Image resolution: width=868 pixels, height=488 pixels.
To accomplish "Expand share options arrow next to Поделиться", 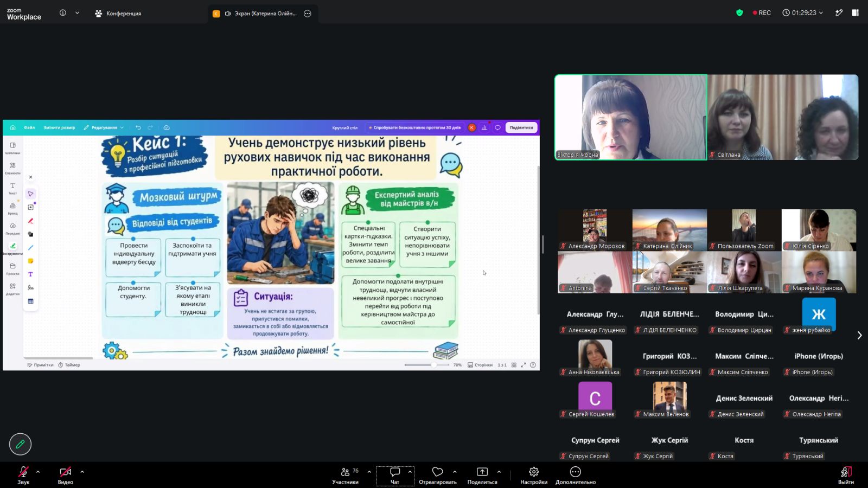I will 499,472.
